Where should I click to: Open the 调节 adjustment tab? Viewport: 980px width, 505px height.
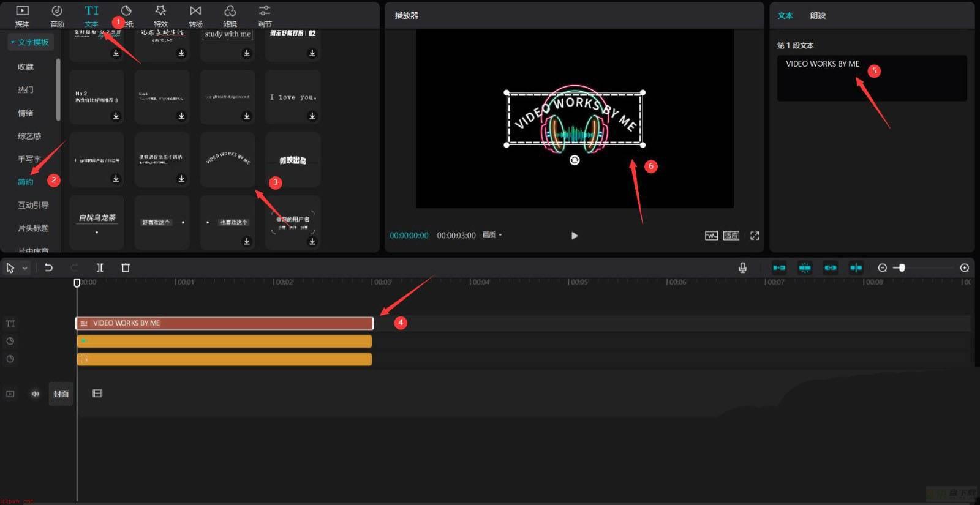point(265,16)
